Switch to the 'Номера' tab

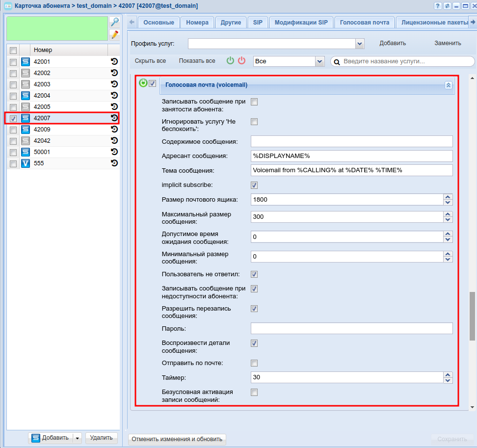197,23
